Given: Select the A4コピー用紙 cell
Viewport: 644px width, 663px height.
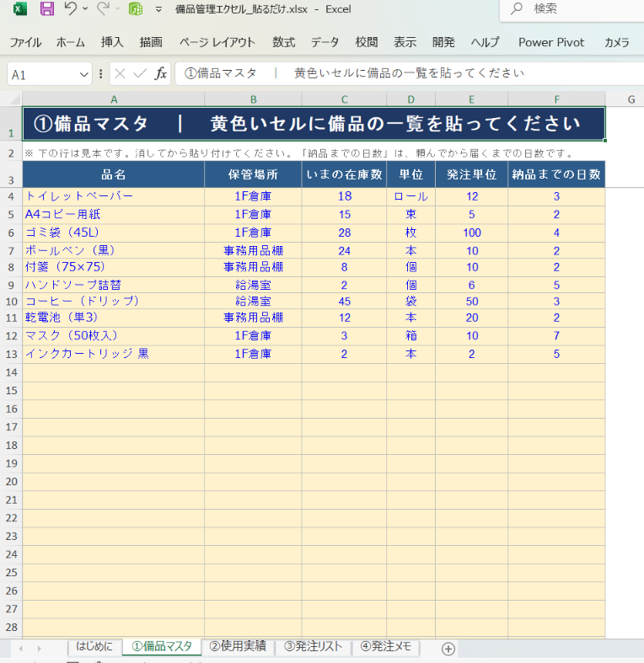Looking at the screenshot, I should 114,215.
